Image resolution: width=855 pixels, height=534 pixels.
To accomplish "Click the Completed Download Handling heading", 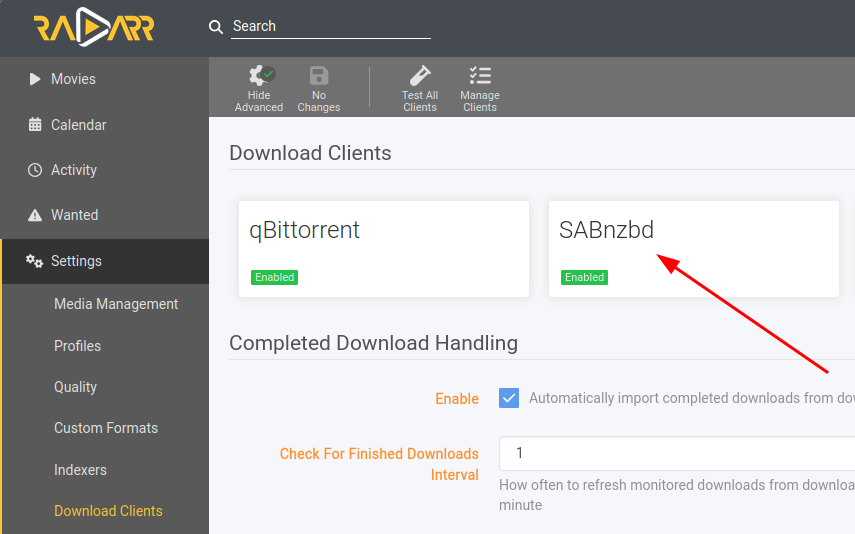I will click(x=374, y=343).
